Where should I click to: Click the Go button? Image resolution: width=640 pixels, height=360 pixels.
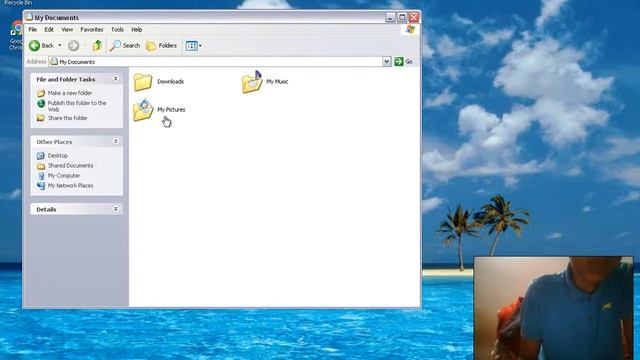tap(404, 62)
